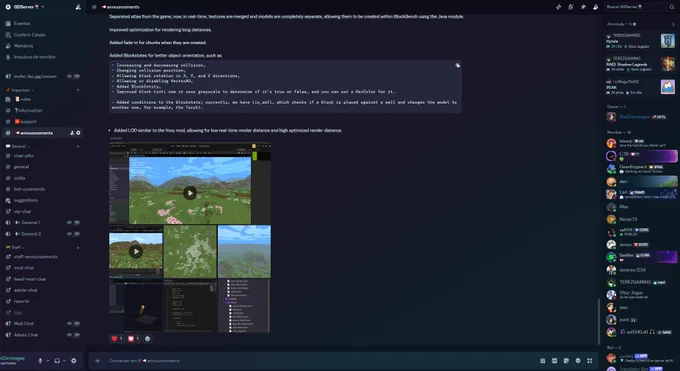Click the plus attachment button in message bar
This screenshot has height=371, width=680.
[x=98, y=361]
